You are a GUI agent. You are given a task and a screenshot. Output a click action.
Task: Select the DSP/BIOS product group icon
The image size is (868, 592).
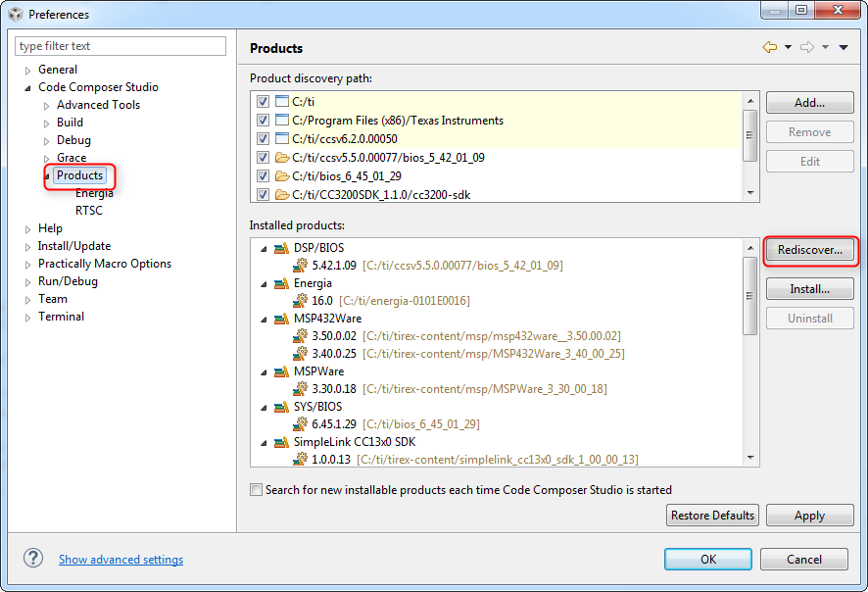[x=282, y=248]
